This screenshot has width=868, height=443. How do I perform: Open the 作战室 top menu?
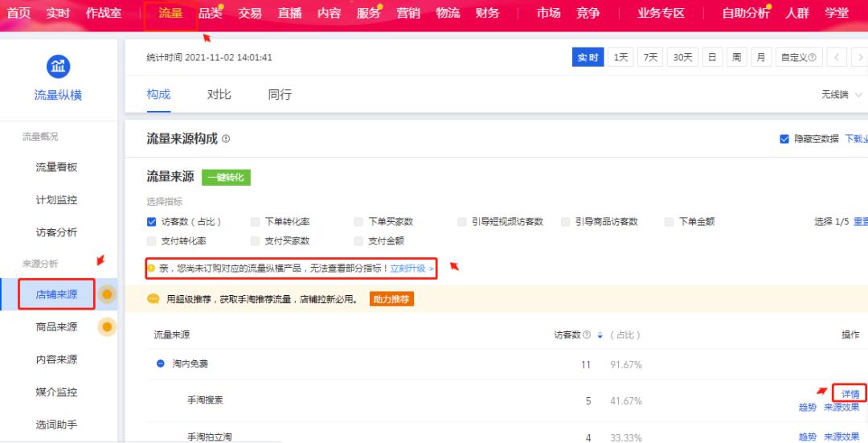point(104,14)
